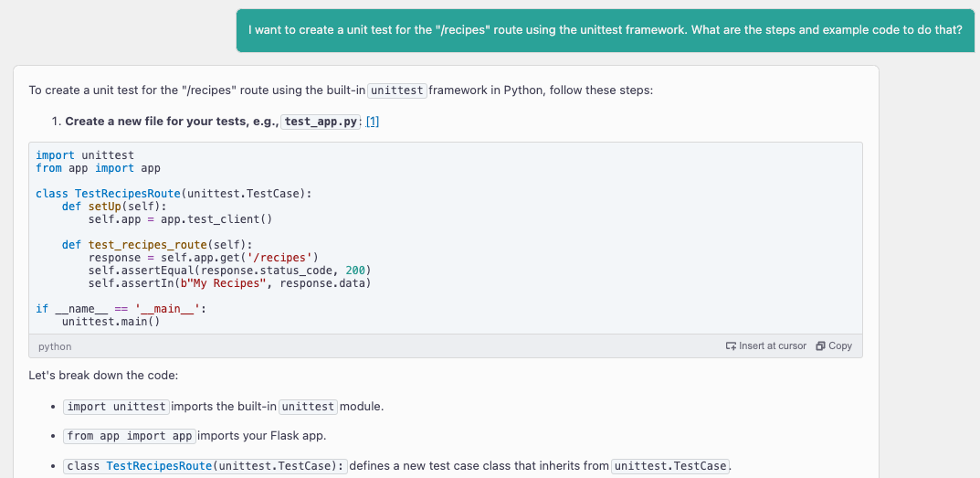Click 'imports your Flask app.' text
Screen dimensions: 980x478
point(262,435)
